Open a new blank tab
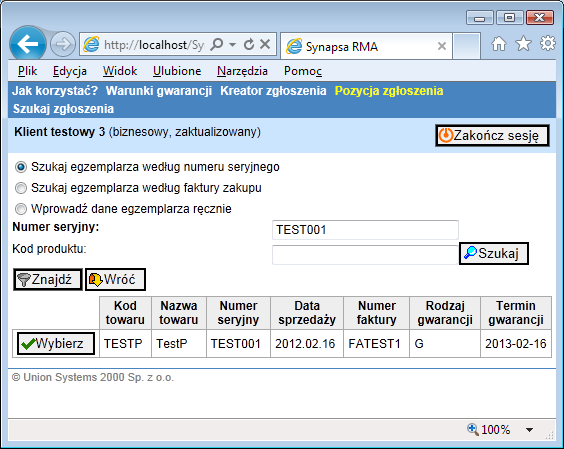 pyautogui.click(x=466, y=46)
